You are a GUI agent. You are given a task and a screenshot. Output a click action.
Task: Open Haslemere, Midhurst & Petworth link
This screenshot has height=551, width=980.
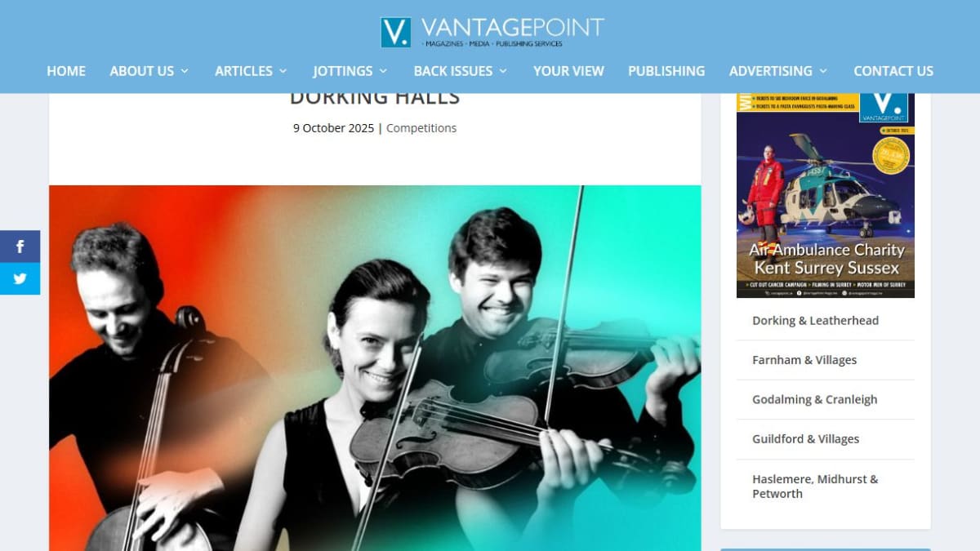tap(815, 487)
